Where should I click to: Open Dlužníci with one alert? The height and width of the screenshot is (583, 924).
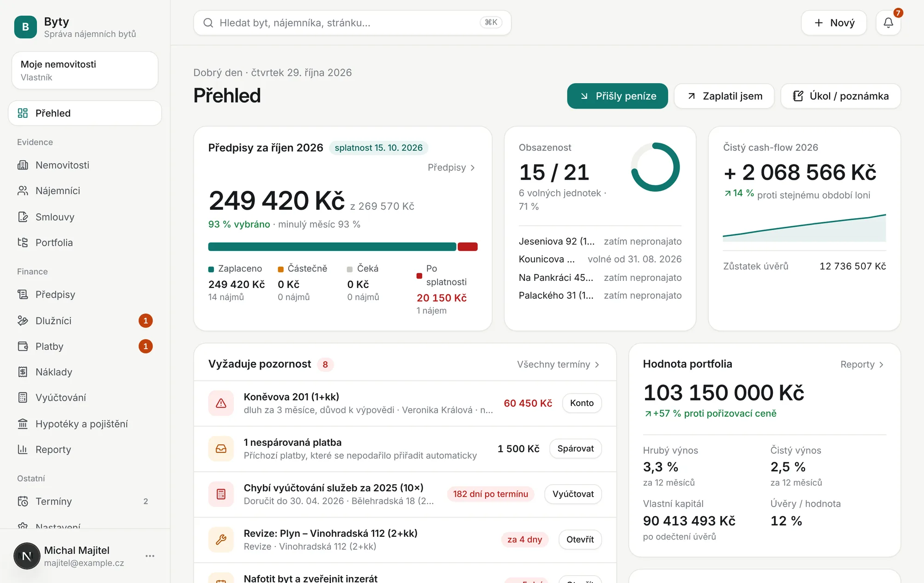click(85, 321)
